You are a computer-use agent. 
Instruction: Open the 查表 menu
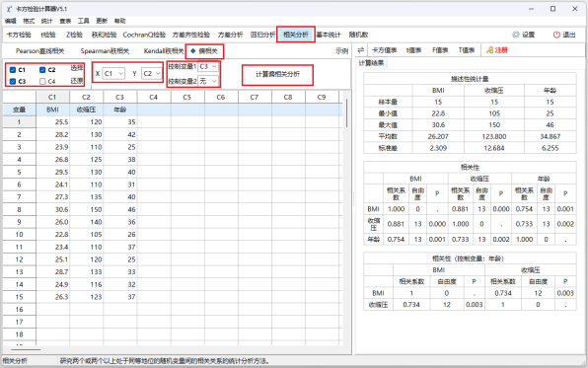point(65,21)
